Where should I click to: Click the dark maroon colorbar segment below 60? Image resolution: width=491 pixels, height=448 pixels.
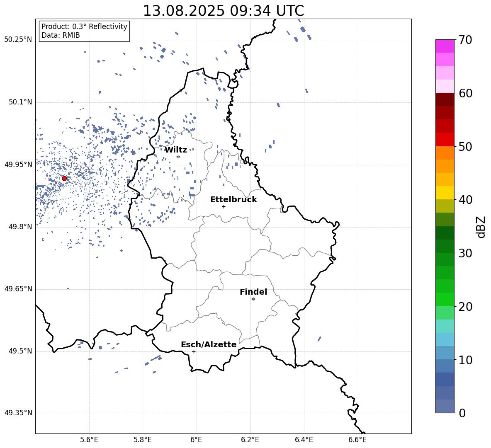445,99
